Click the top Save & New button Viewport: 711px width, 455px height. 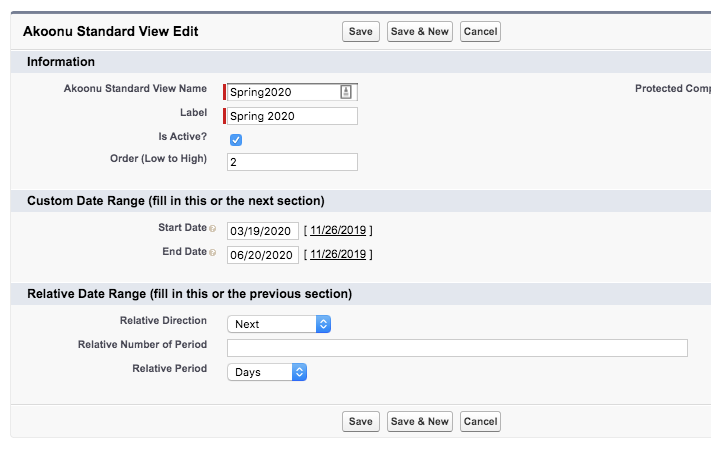419,32
